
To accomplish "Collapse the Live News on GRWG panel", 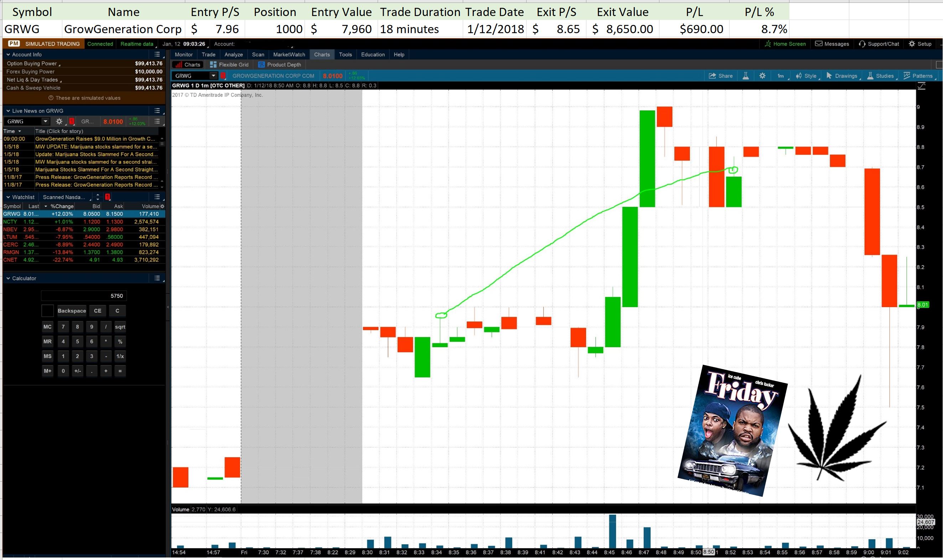I will [8, 111].
